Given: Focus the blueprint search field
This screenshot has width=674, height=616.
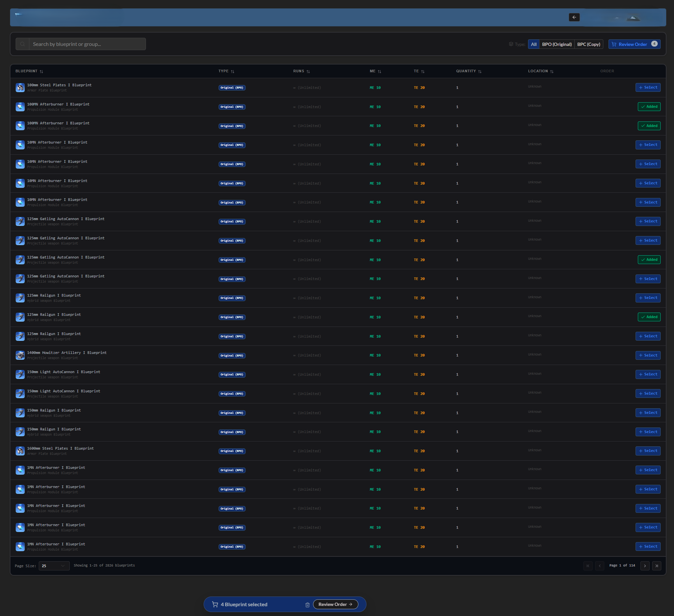Looking at the screenshot, I should (87, 44).
